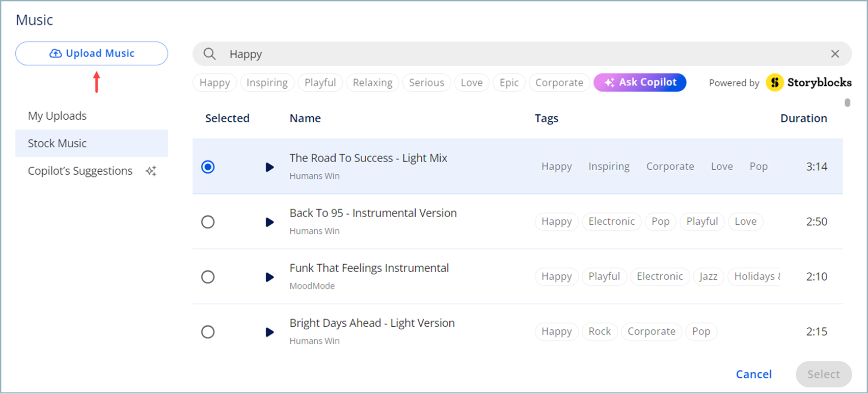
Task: Click the 2:15 duration value
Action: tap(817, 332)
